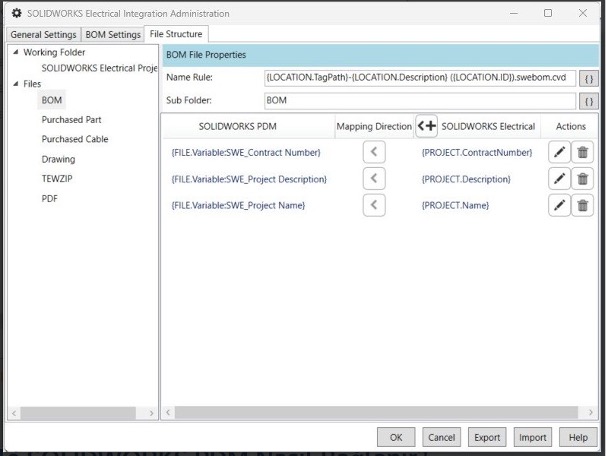
Task: Click mapping table scroll right arrow
Action: (591, 412)
